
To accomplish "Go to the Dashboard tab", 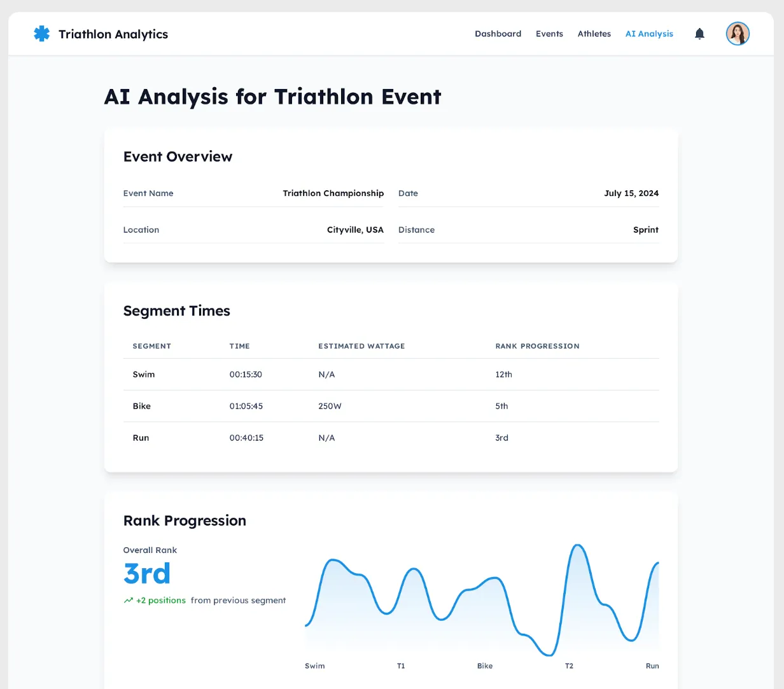I will click(x=498, y=34).
